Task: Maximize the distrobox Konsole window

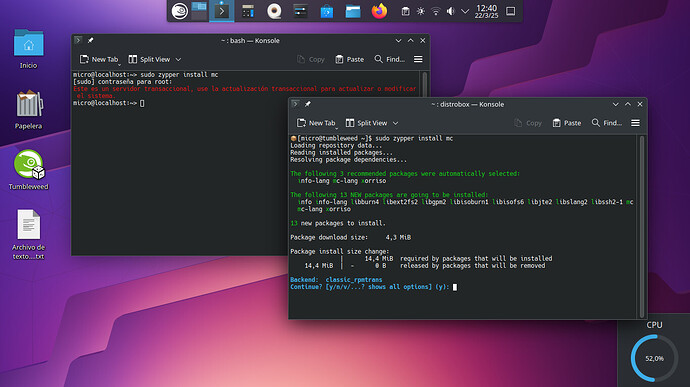Action: (628, 104)
